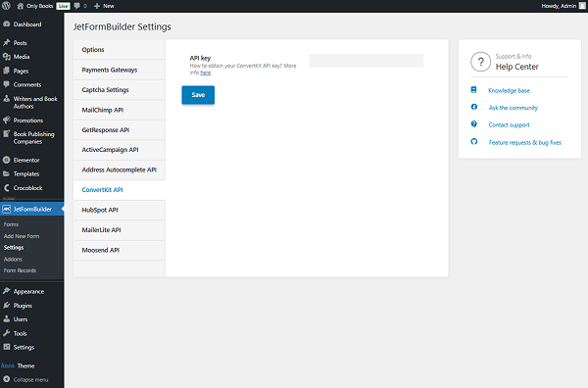Select the GetResponse API tab
This screenshot has width=588, height=388.
(x=120, y=129)
